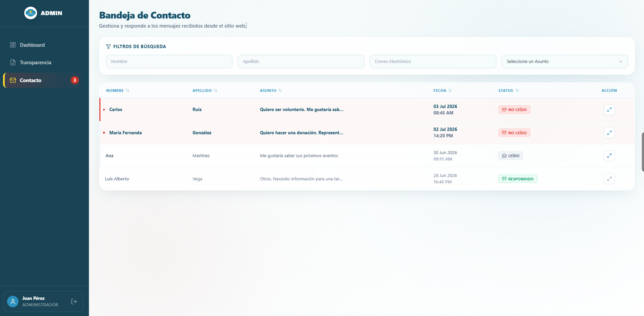The height and width of the screenshot is (316, 644).
Task: Click the NOMBRE column header
Action: (115, 91)
